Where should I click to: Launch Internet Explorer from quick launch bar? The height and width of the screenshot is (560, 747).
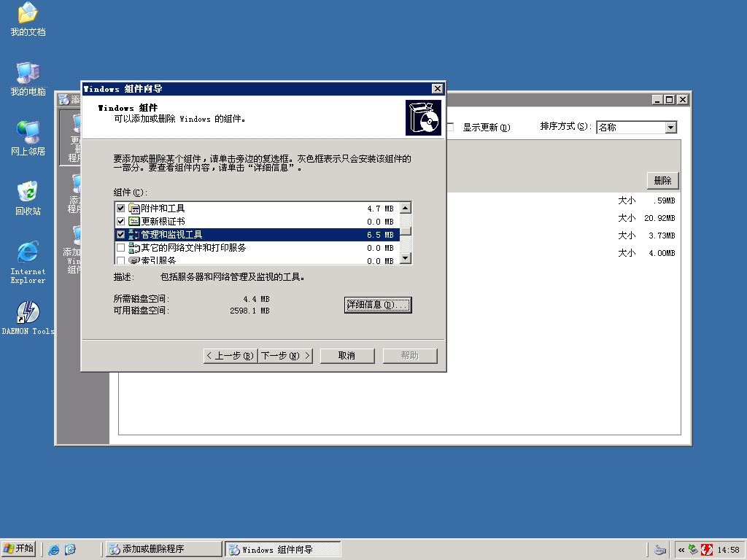click(54, 550)
